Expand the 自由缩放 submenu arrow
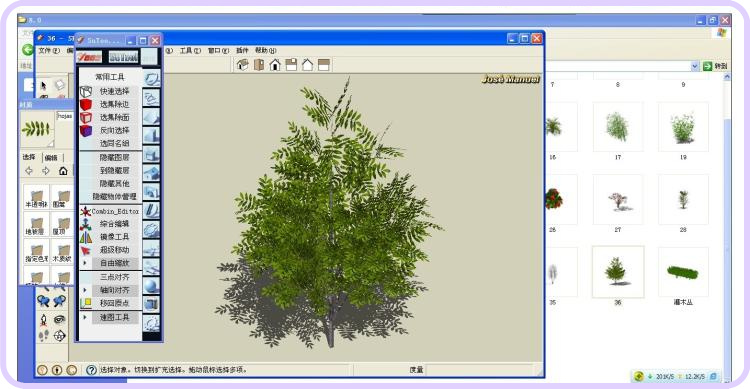Screen dimensions: 750x389 click(x=85, y=263)
